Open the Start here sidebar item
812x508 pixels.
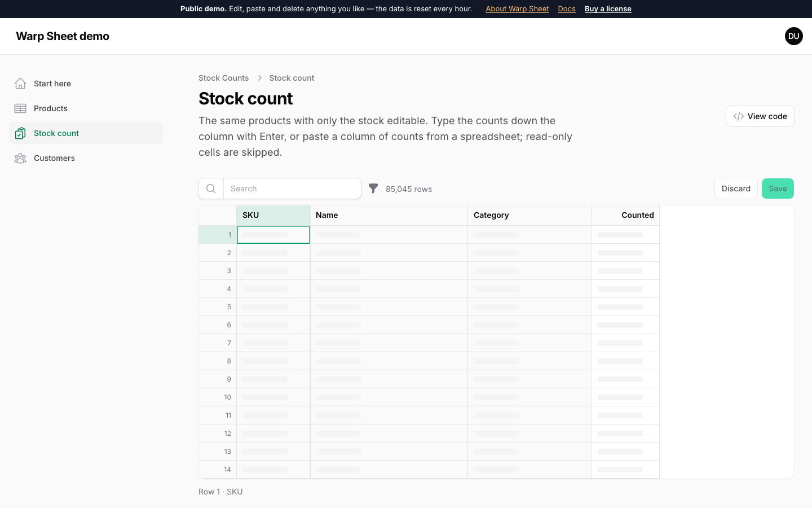(86, 84)
